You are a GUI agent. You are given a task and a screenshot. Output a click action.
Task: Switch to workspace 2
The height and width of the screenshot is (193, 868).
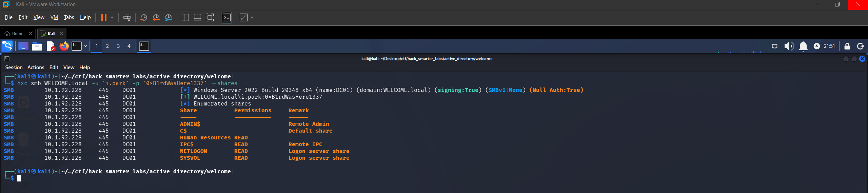click(x=107, y=46)
